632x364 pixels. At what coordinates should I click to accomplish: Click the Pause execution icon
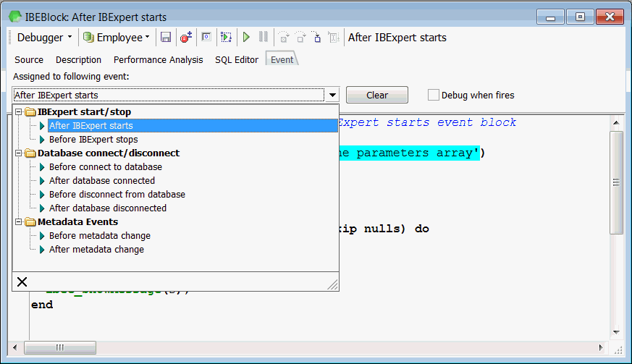[x=264, y=38]
